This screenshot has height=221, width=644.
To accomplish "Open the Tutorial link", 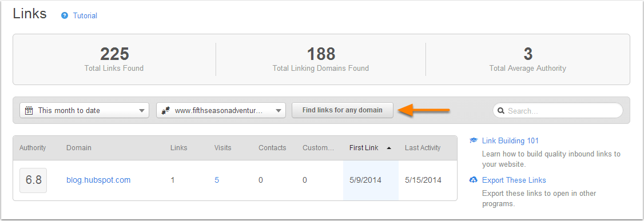I will (85, 16).
